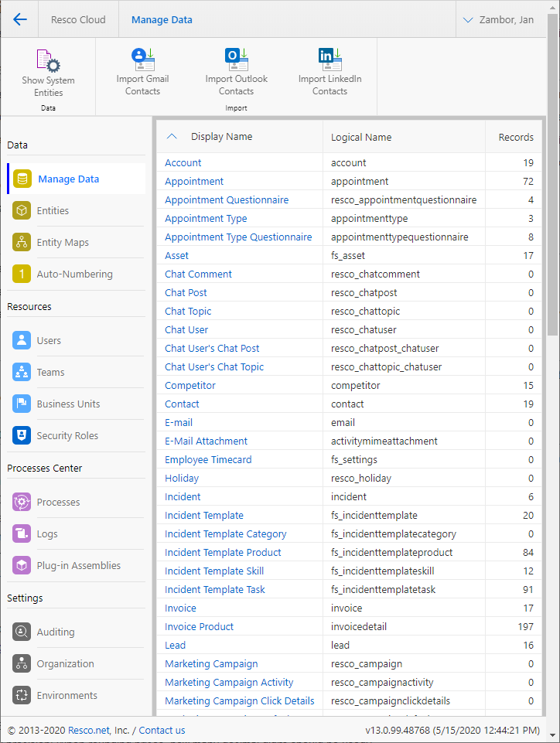
Task: Click Import LinkedIn Contacts icon
Action: click(x=330, y=59)
